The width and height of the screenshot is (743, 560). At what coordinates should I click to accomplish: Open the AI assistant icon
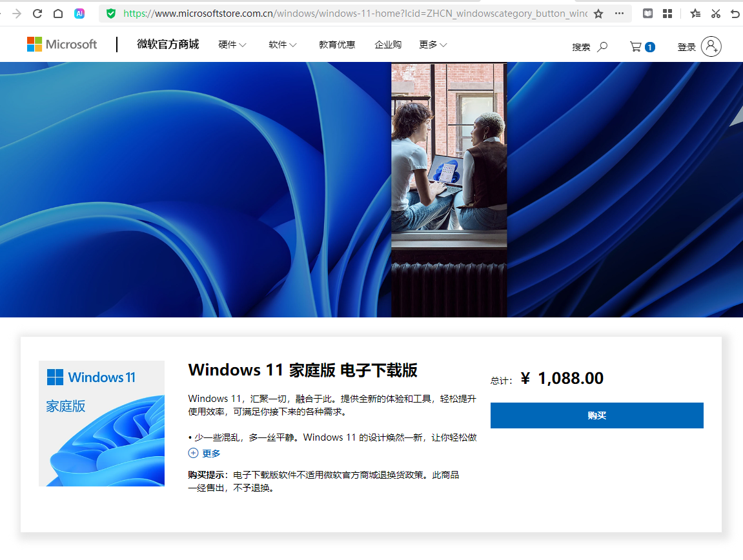coord(79,14)
